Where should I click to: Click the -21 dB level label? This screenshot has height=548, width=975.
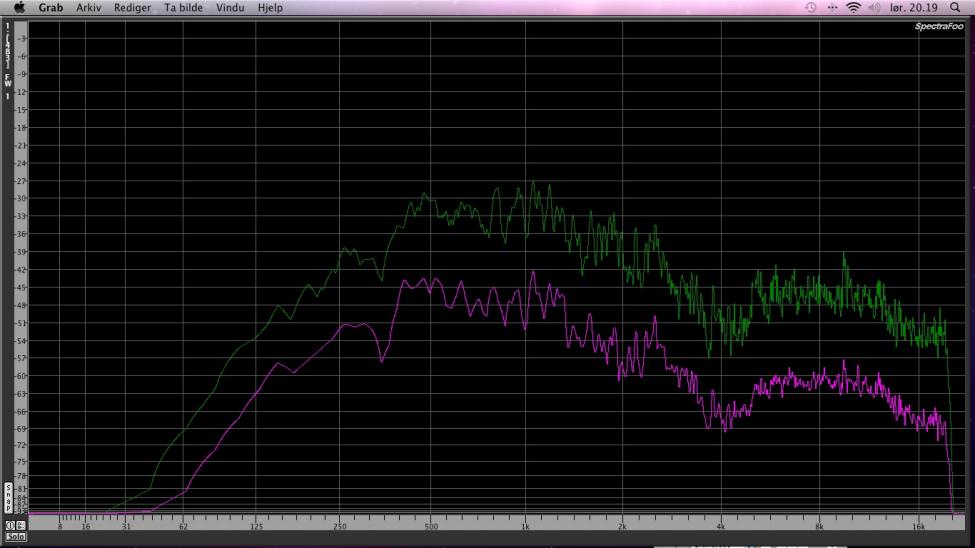pos(22,146)
